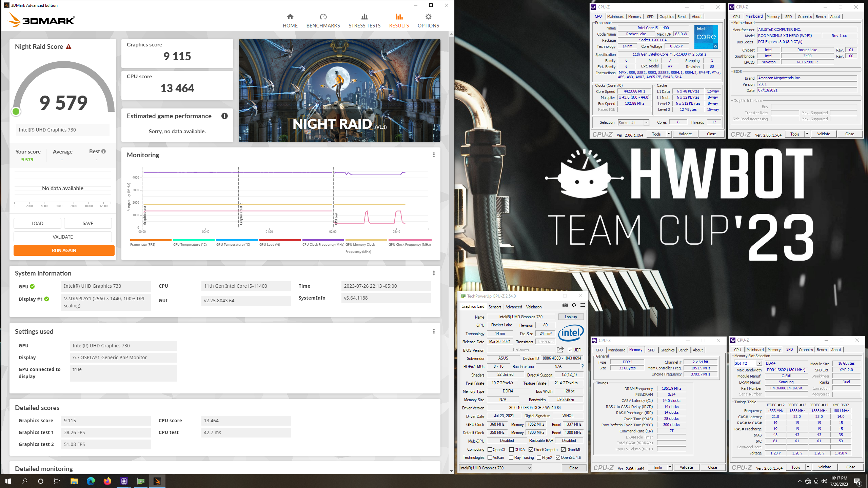Click the Night Raid benchmark thumbnail image
This screenshot has height=488, width=868.
(339, 90)
